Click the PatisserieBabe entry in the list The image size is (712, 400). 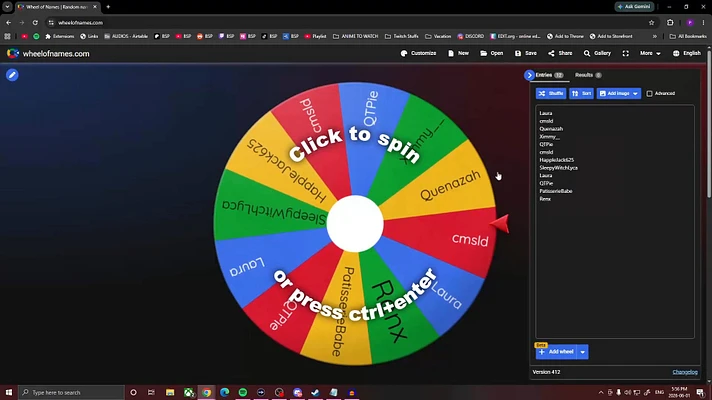tap(556, 191)
